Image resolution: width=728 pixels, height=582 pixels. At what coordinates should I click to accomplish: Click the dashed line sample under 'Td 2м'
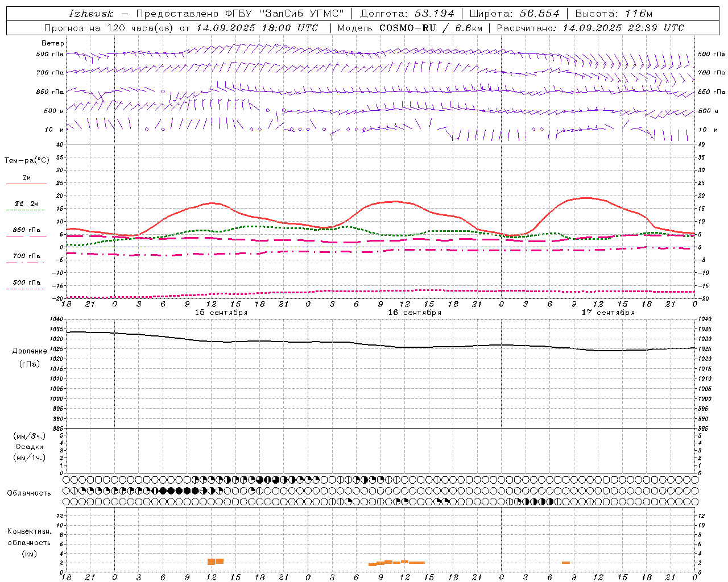pyautogui.click(x=25, y=210)
